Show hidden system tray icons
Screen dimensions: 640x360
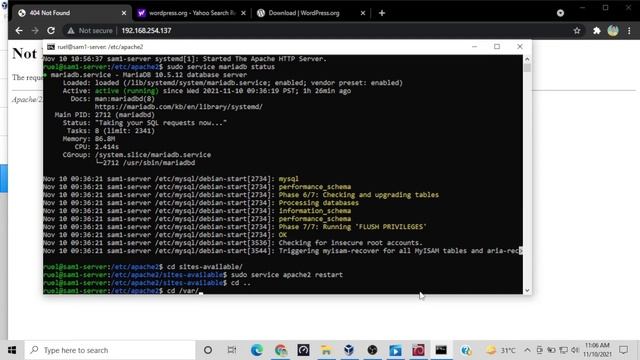tap(527, 350)
